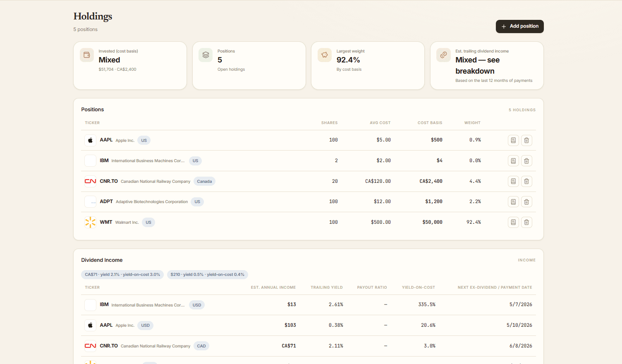The height and width of the screenshot is (364, 622).
Task: Click the Walmart spark logo in Positions table
Action: tap(90, 222)
